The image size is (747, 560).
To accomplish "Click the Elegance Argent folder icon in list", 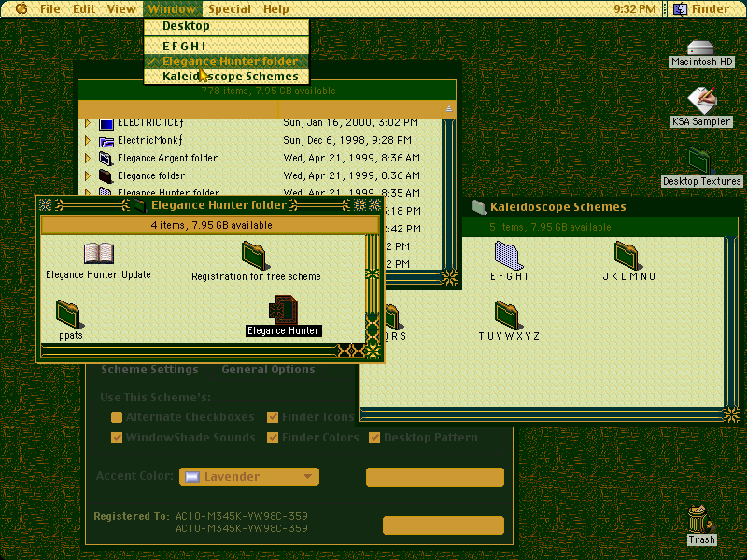I will [x=106, y=159].
